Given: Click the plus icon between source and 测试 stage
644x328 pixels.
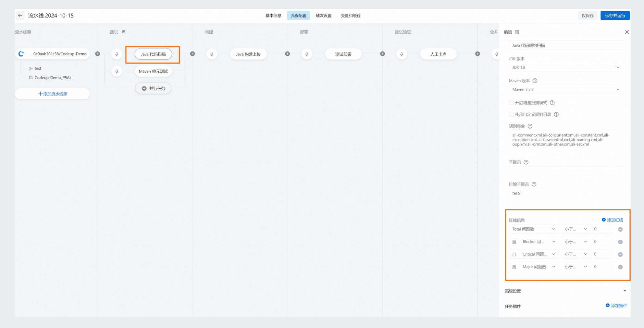Looking at the screenshot, I should click(x=97, y=54).
